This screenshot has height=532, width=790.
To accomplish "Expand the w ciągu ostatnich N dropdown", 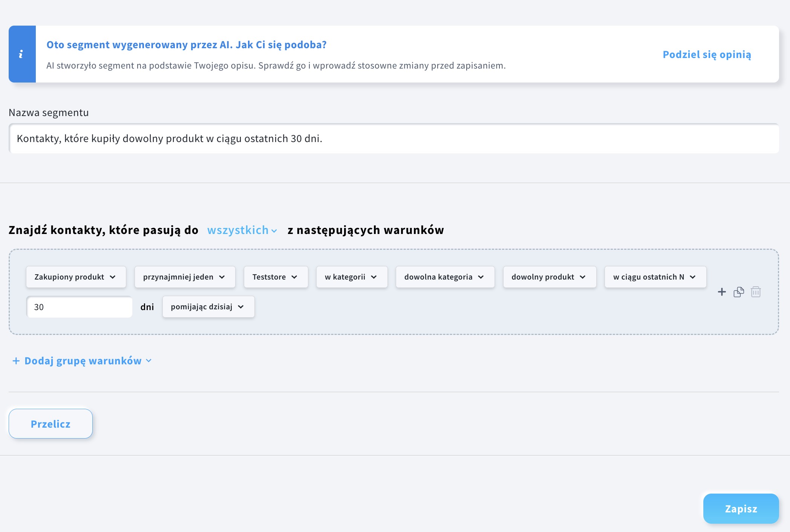I will 655,277.
